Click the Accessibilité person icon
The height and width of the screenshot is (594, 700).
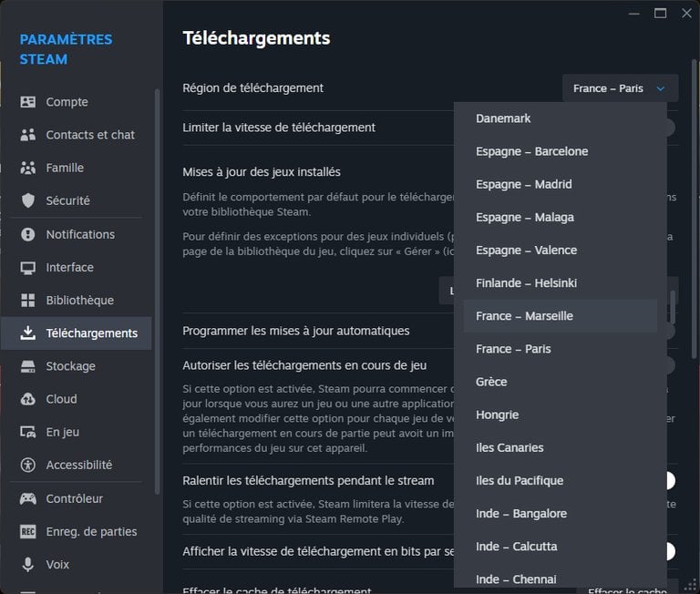click(x=27, y=465)
